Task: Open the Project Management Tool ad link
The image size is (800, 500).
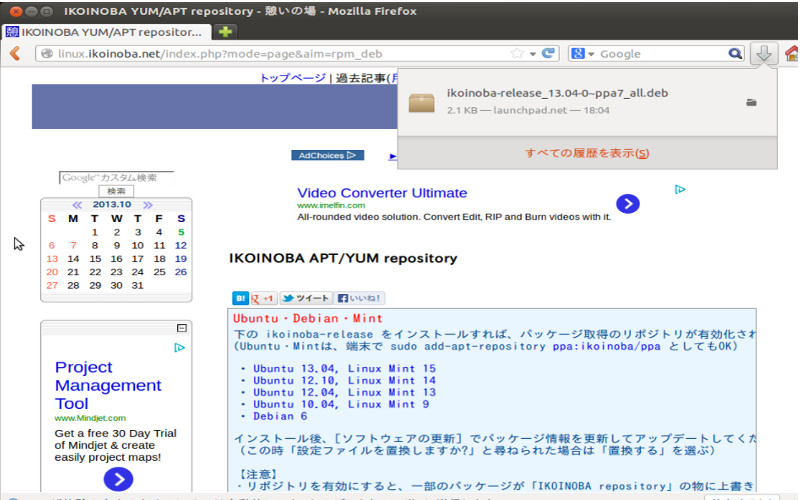Action: click(x=108, y=385)
